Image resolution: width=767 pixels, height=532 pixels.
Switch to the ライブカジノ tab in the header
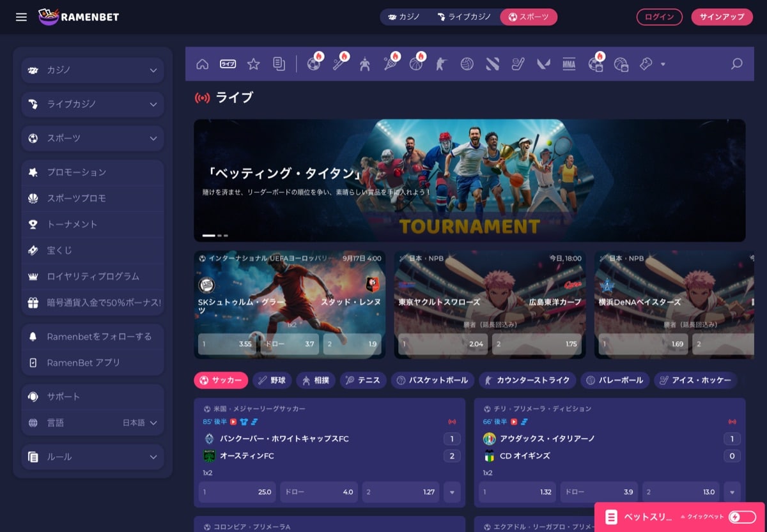[463, 17]
